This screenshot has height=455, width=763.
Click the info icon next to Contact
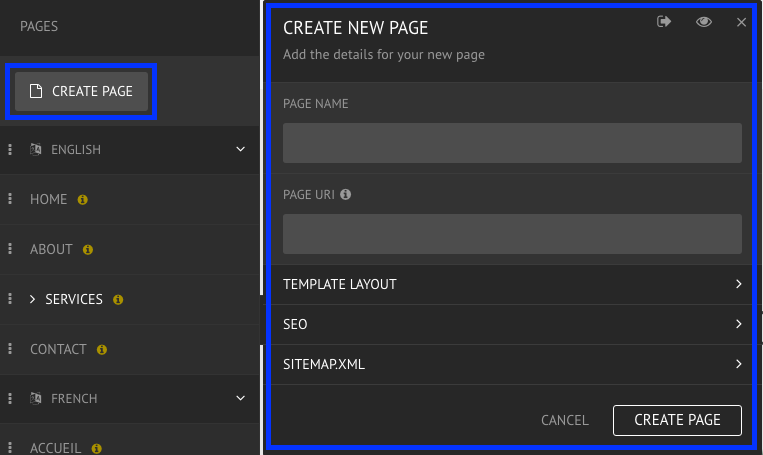[102, 349]
